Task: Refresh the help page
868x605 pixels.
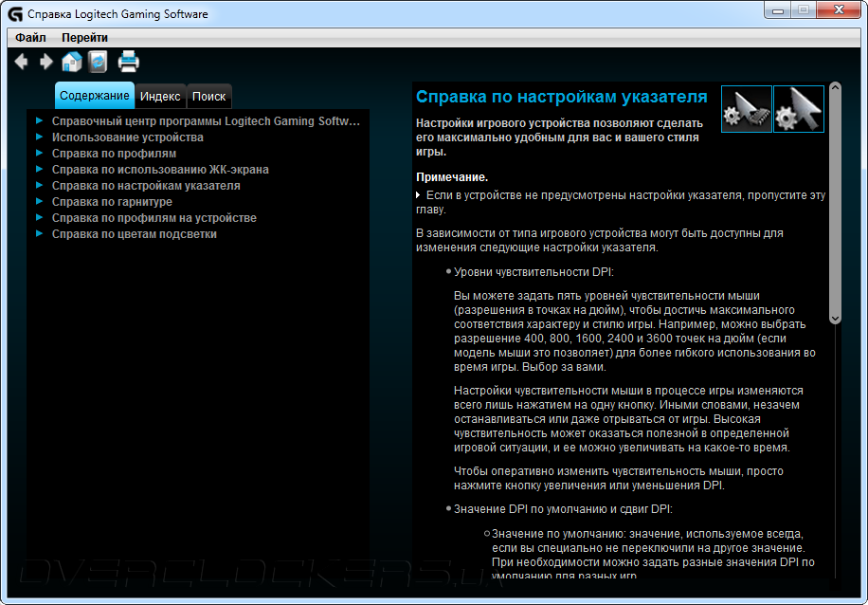Action: pyautogui.click(x=98, y=62)
